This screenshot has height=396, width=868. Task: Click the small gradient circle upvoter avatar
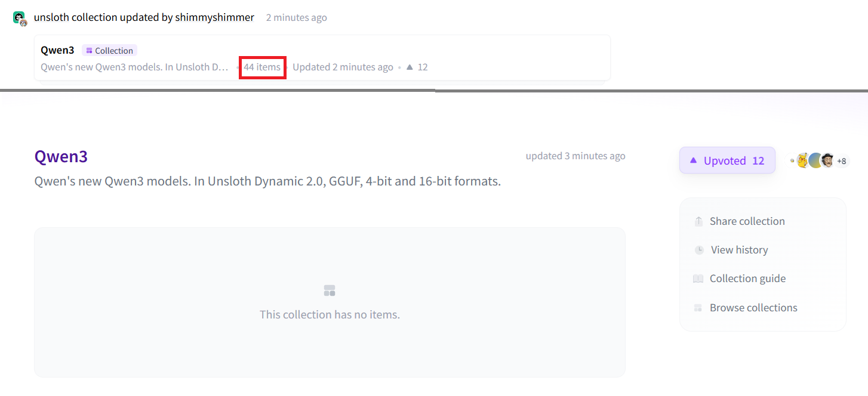[x=815, y=160]
